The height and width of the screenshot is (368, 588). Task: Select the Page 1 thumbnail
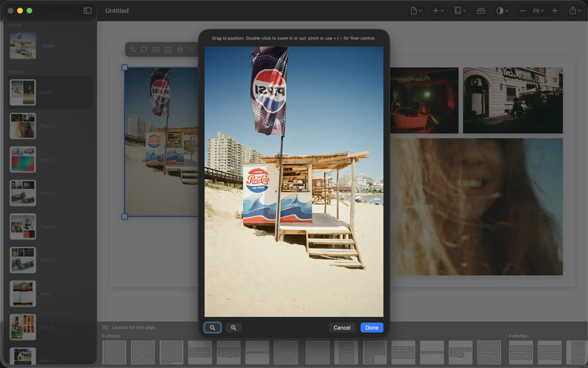point(23,92)
